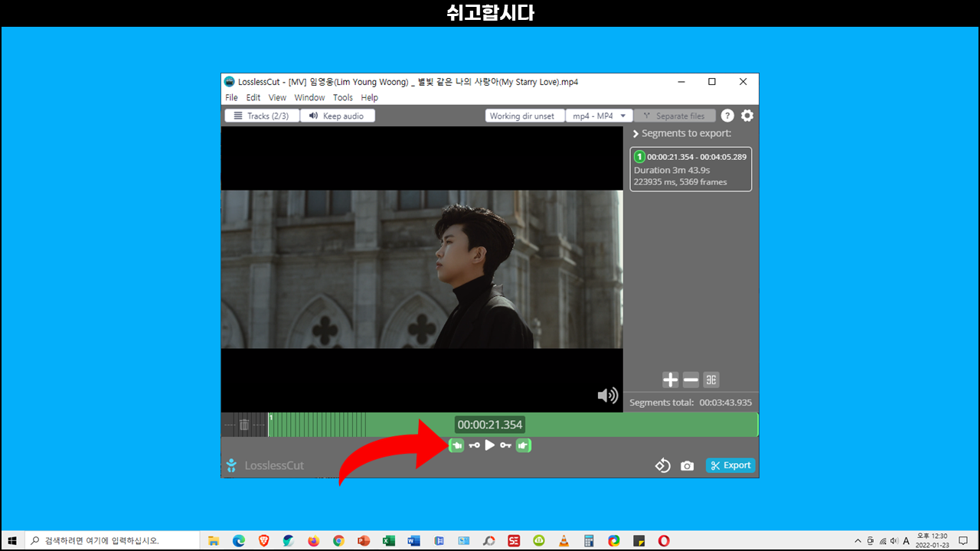Open the Tracks (2/3) panel
980x551 pixels.
pyautogui.click(x=261, y=116)
